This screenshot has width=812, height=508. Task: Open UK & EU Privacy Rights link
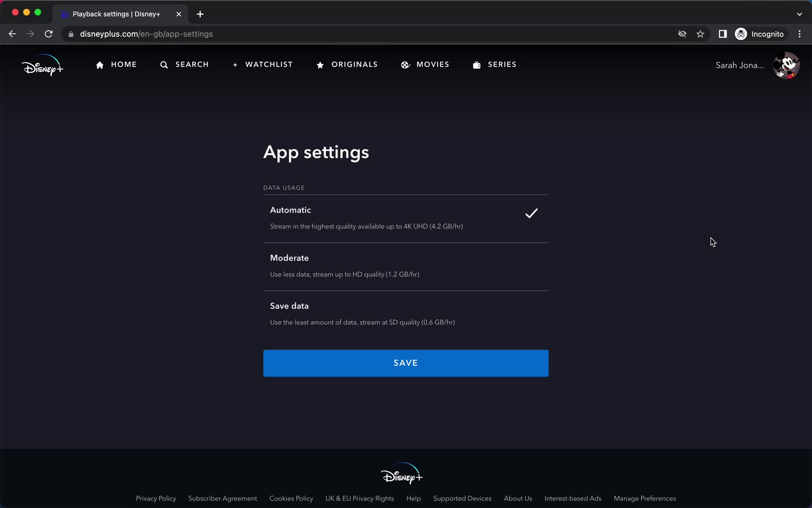tap(359, 498)
